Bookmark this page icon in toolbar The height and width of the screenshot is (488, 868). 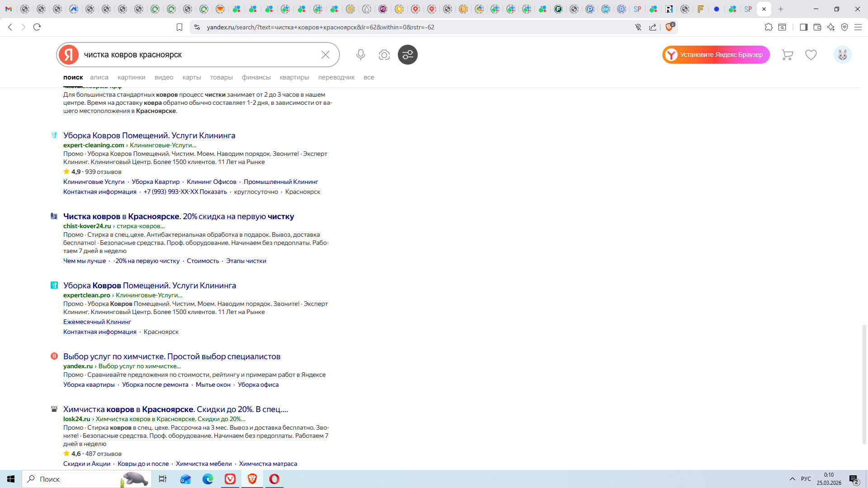[179, 27]
